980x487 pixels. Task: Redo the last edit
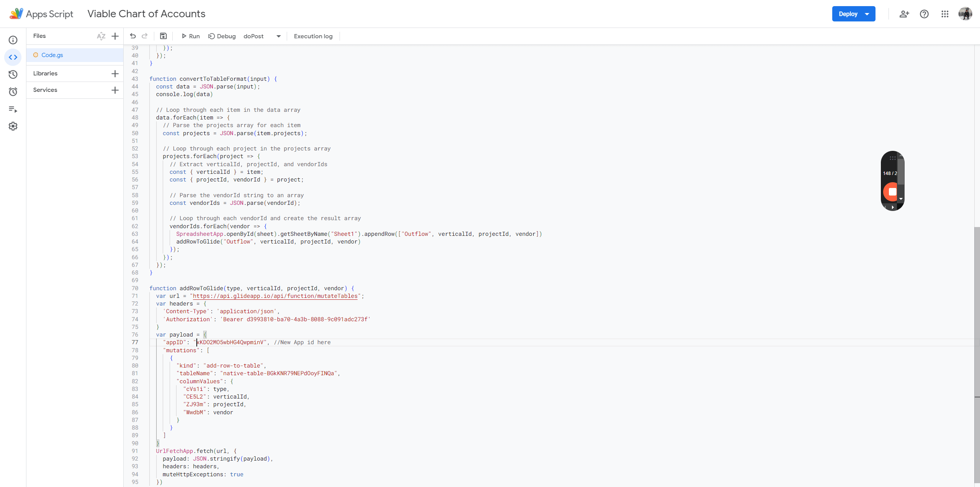click(145, 36)
